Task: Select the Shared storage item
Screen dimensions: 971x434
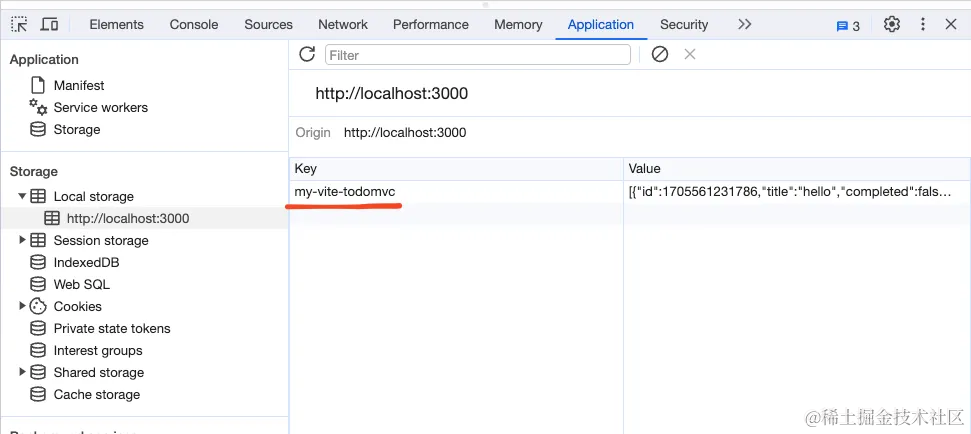Action: (99, 373)
